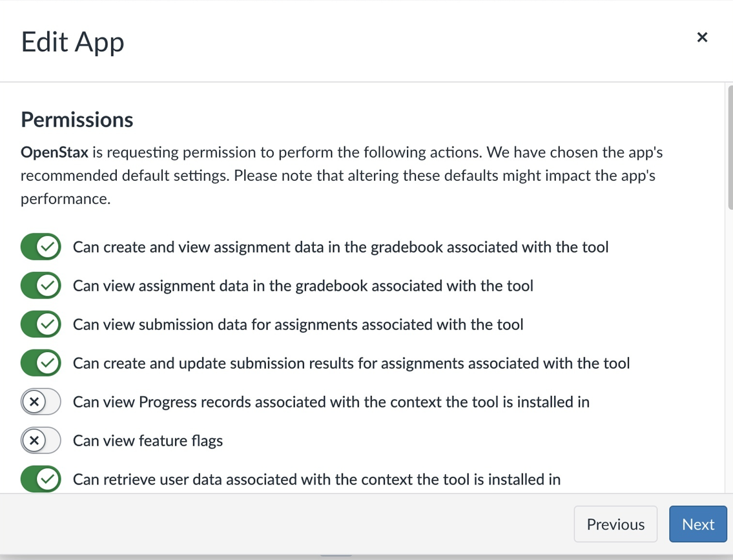
Task: Go back using the Previous button
Action: 615,524
